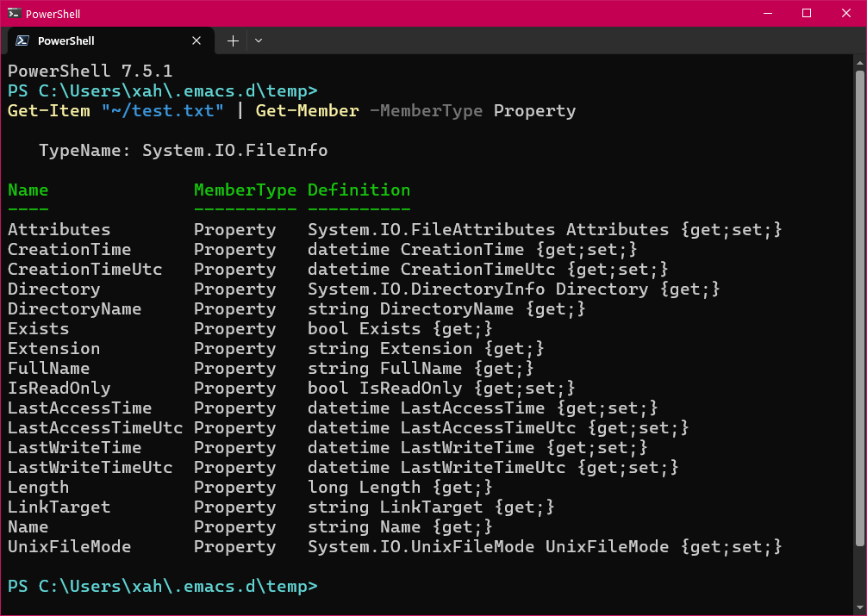The height and width of the screenshot is (616, 867).
Task: Maximize the PowerShell window
Action: coord(807,13)
